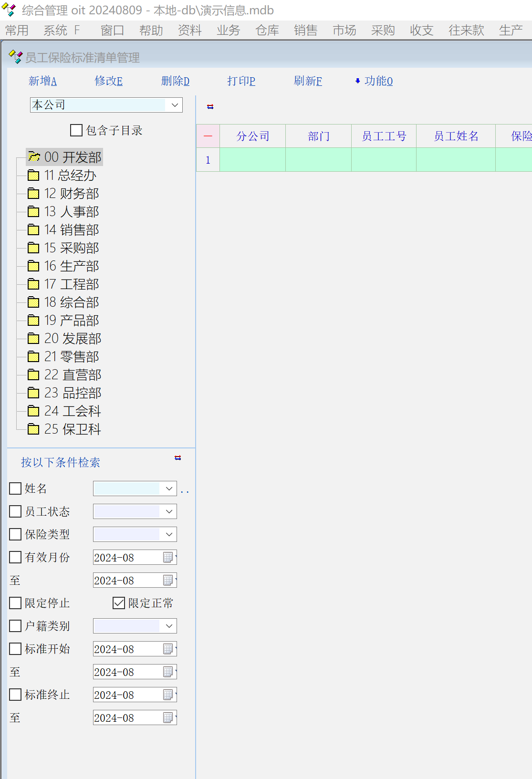Click the red-blue swap icon above the table

210,107
